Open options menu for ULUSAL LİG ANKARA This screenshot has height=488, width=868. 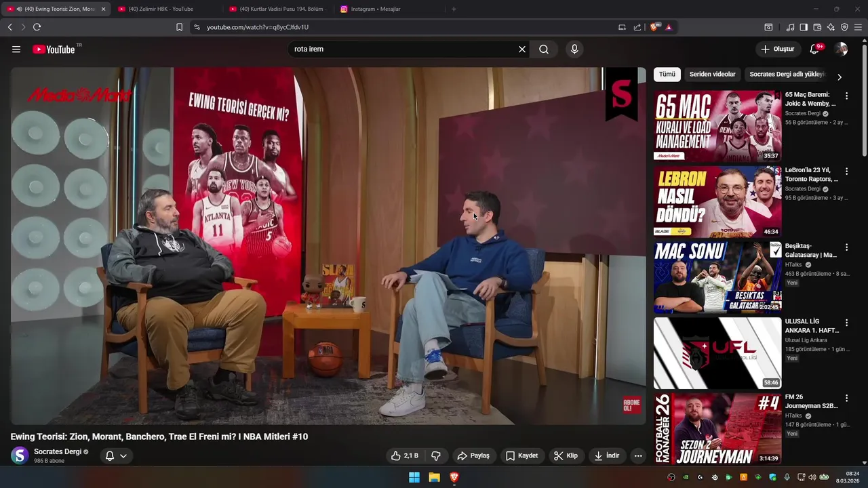tap(846, 323)
